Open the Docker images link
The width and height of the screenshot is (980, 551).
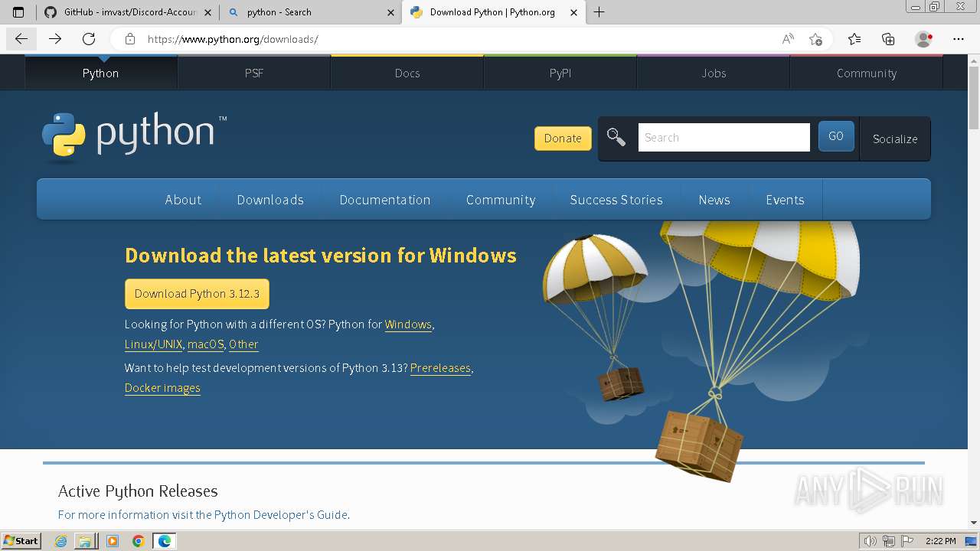pos(162,388)
